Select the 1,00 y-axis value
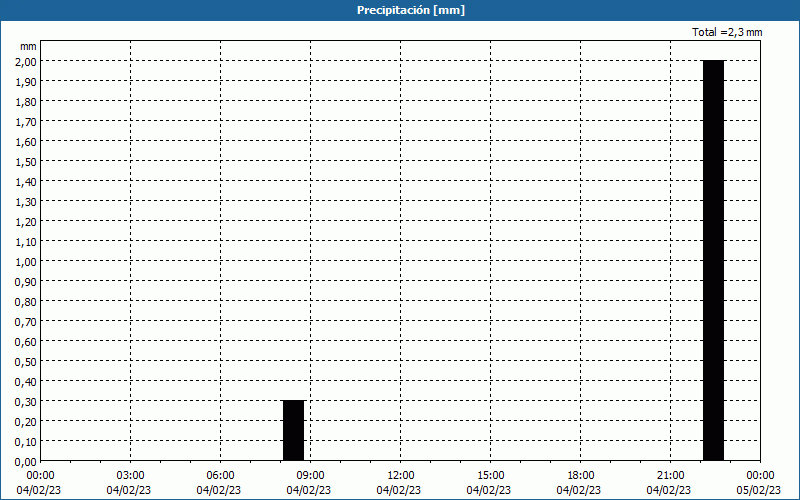Viewport: 800px width, 500px height. 27,262
